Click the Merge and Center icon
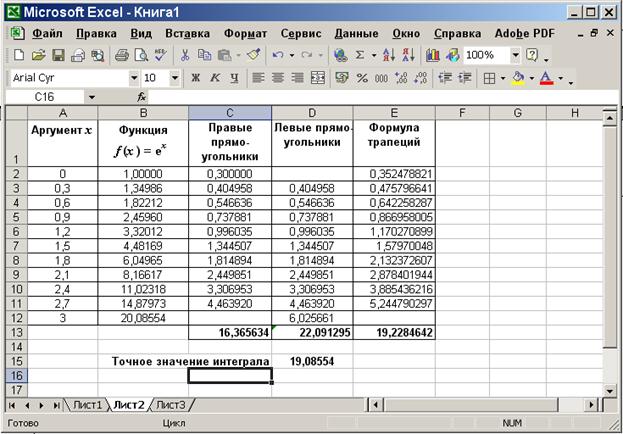 pos(317,78)
